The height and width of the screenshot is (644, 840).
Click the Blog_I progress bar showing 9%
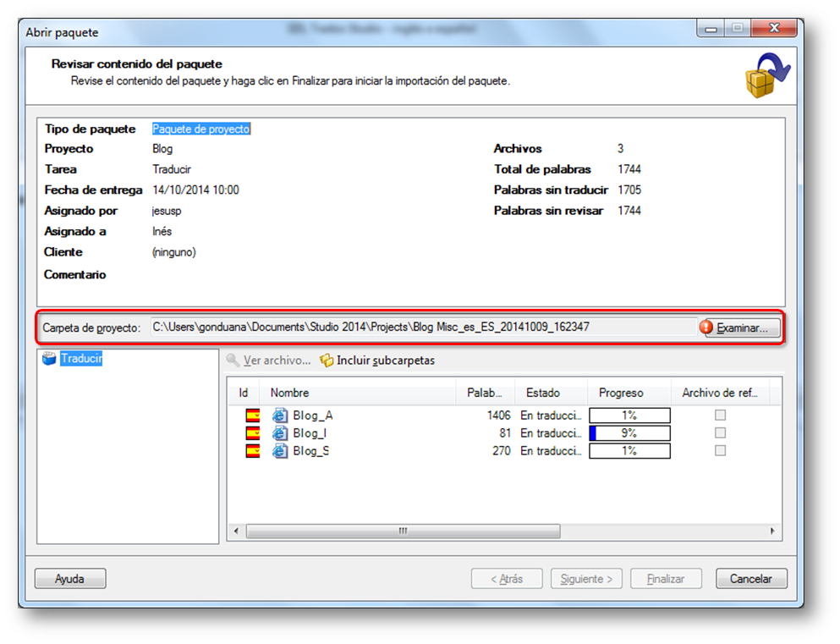(x=629, y=433)
